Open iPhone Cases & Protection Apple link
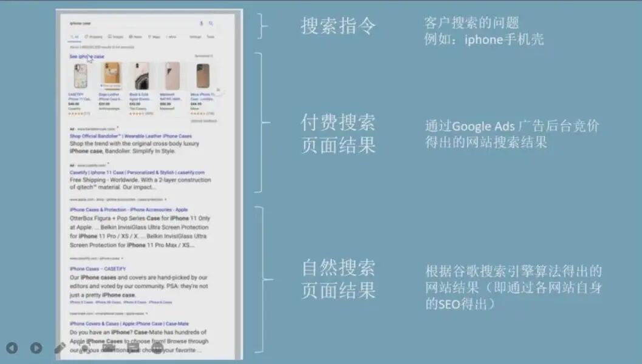 (129, 209)
